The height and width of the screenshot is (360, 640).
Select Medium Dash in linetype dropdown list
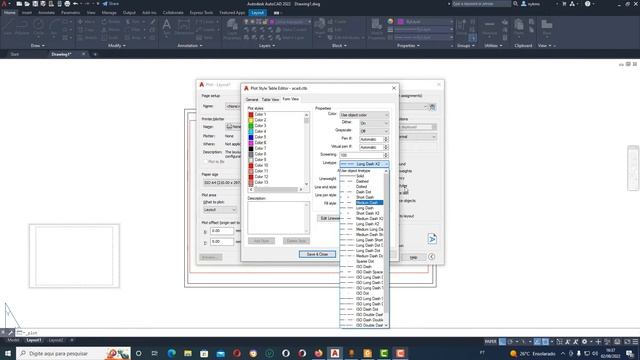coord(362,202)
